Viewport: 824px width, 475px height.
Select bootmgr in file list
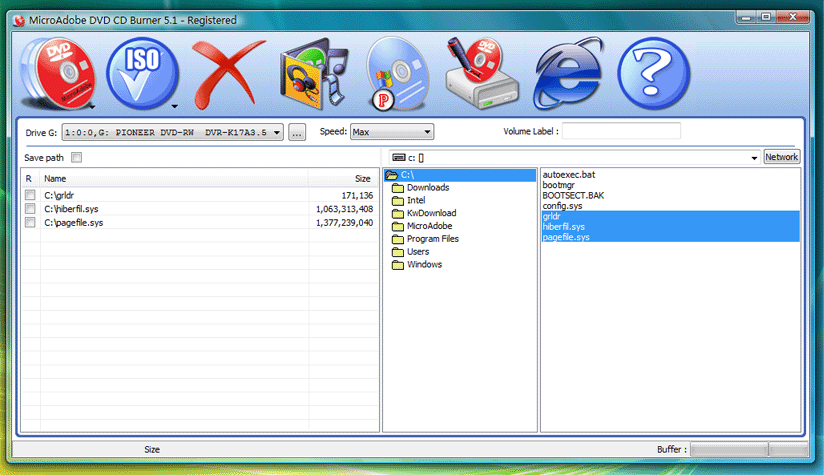[x=558, y=185]
